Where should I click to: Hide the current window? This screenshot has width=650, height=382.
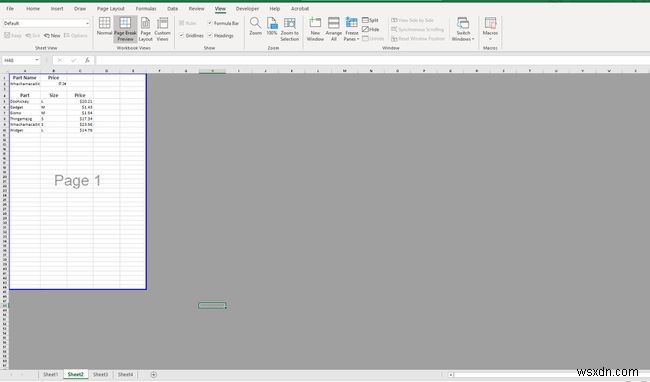click(x=371, y=29)
